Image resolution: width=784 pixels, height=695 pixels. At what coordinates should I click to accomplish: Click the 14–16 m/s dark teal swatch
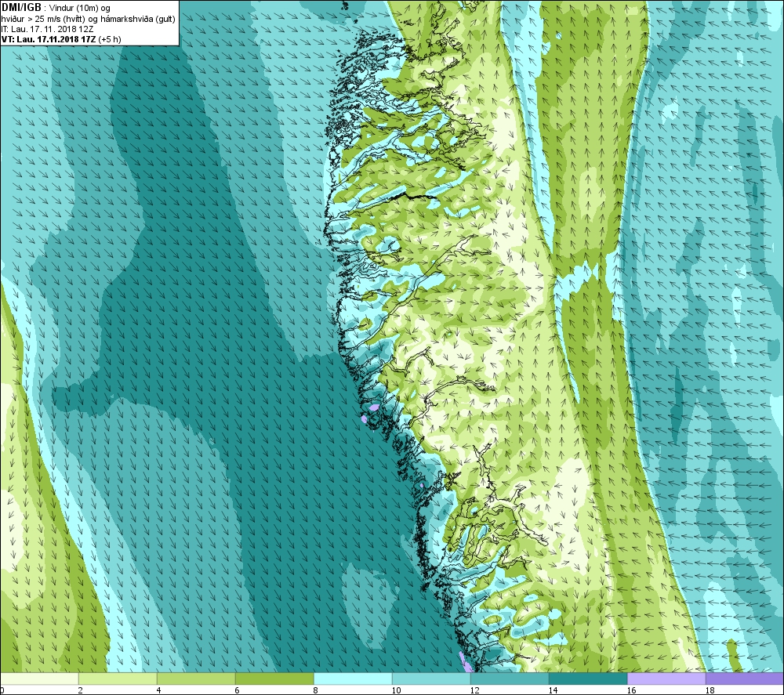tap(588, 679)
